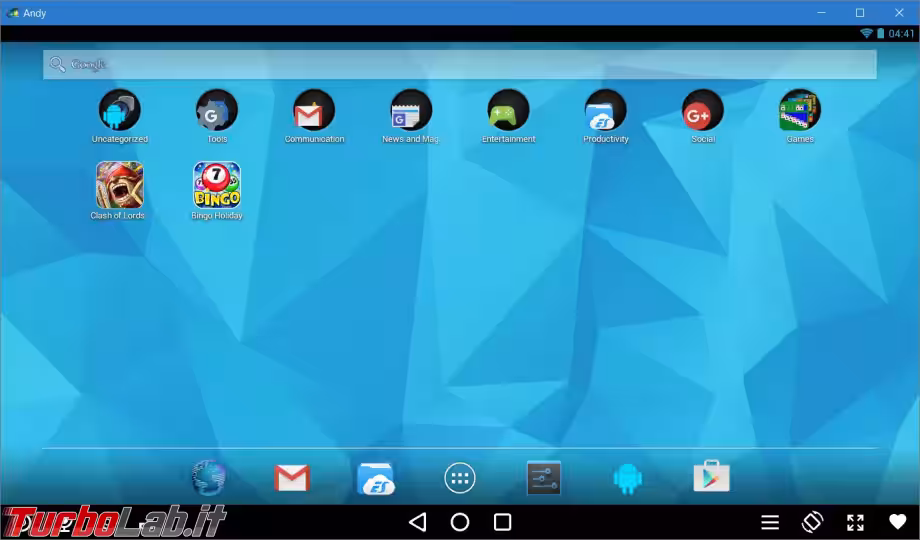This screenshot has width=920, height=540.
Task: Open Google Play Store from dock
Action: [x=712, y=476]
